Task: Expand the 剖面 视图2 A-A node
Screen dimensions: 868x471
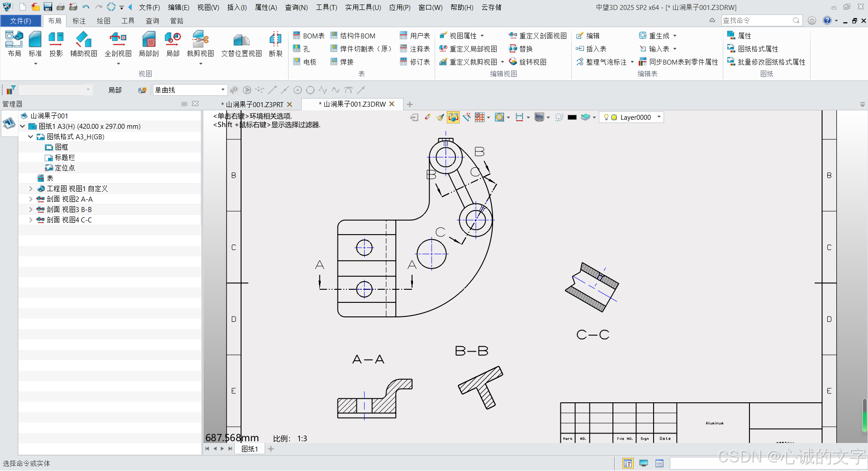Action: click(31, 199)
